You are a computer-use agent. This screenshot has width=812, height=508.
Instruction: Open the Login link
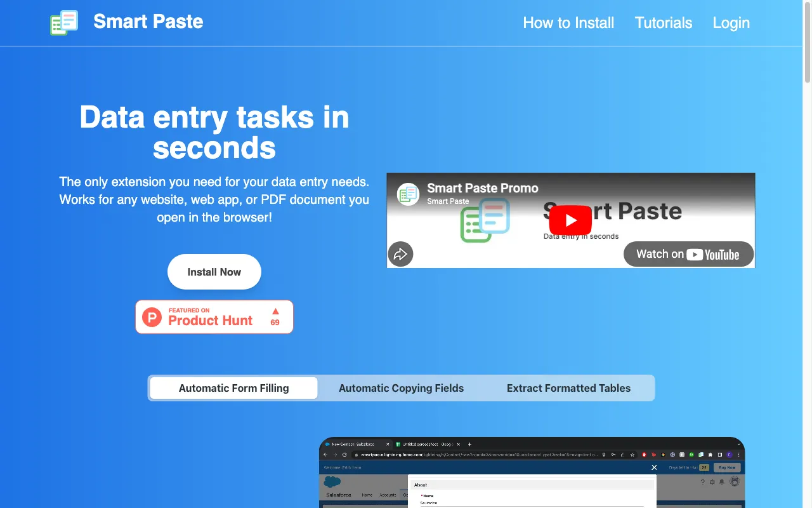coord(731,23)
